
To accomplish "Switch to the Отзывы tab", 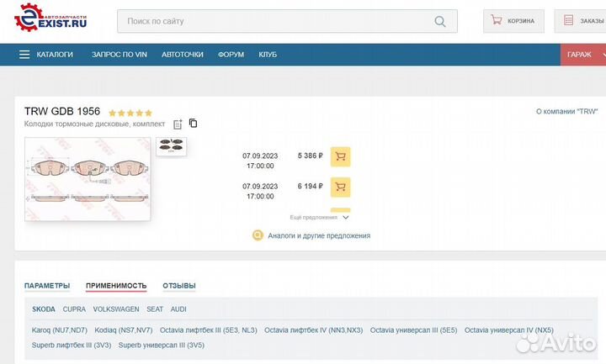I will (x=178, y=286).
